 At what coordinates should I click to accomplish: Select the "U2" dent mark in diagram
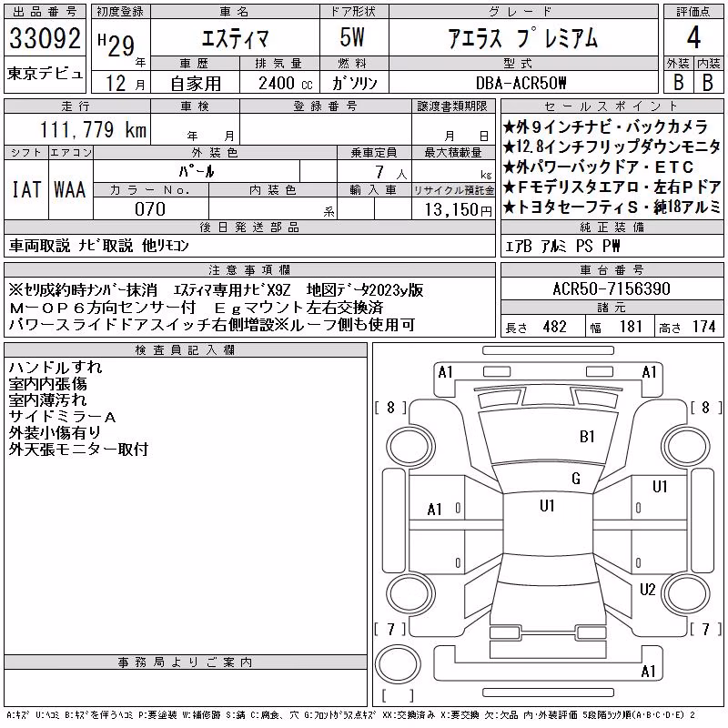pos(648,590)
